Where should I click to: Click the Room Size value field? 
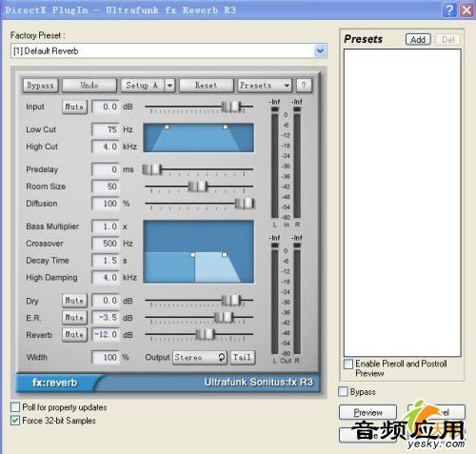106,187
